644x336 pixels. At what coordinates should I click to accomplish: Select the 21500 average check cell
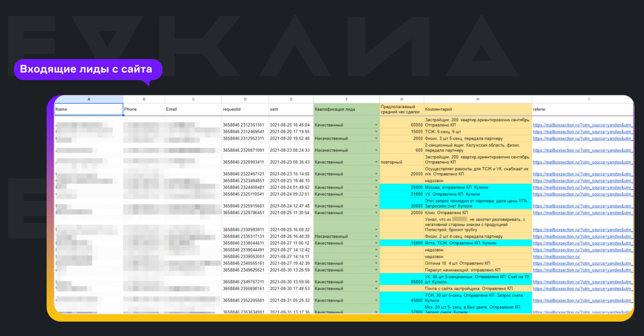(402, 194)
